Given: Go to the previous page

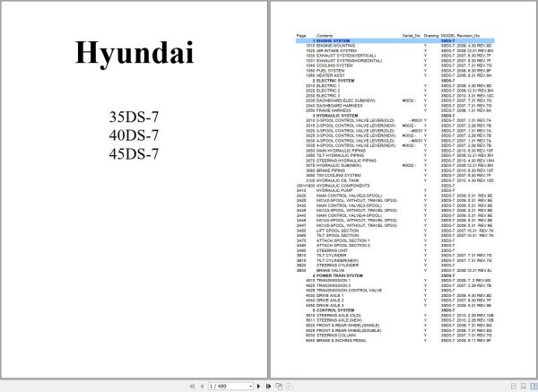Looking at the screenshot, I should 202,386.
